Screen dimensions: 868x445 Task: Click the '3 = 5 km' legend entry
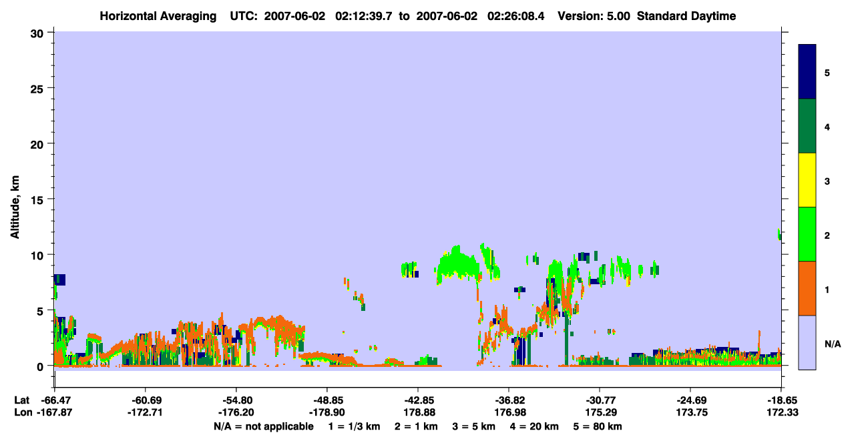(x=473, y=426)
